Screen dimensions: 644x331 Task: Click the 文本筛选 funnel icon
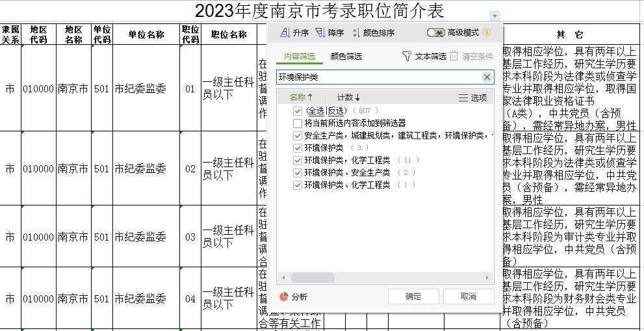point(407,57)
